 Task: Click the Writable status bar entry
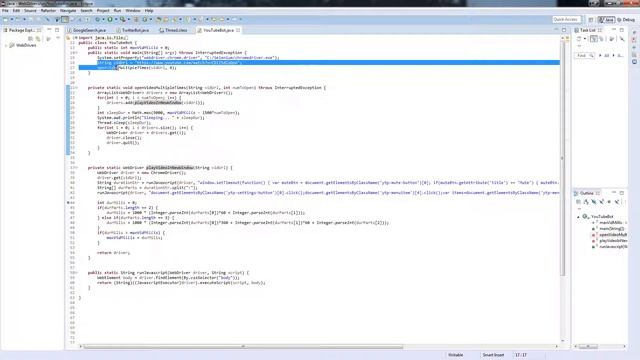click(456, 355)
